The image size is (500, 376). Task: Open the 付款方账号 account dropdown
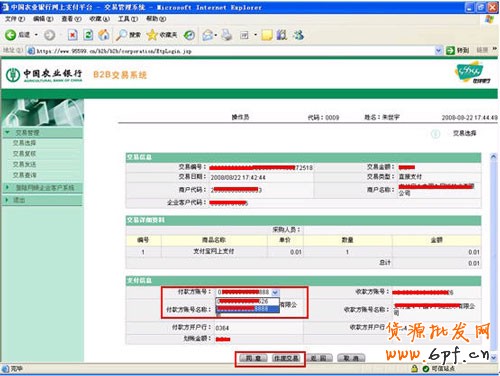coord(275,292)
